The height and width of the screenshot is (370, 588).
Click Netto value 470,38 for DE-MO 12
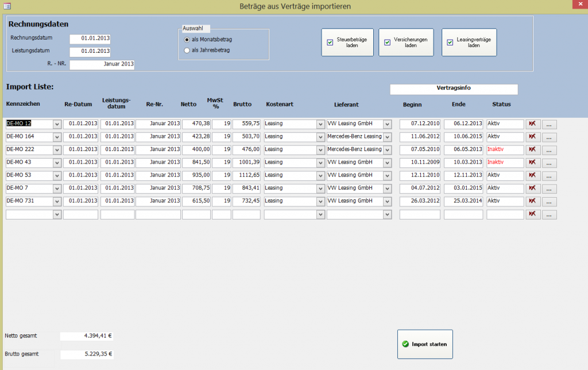click(x=196, y=124)
